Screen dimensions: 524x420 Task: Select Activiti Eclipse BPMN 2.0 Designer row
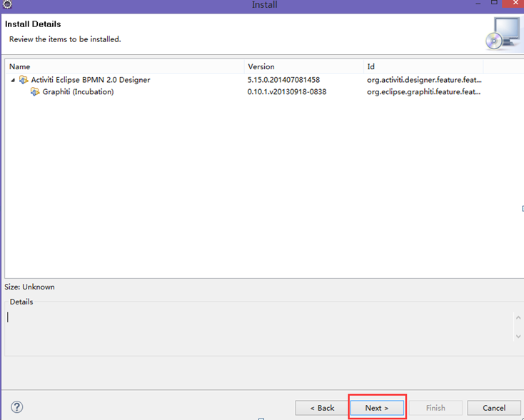pos(264,80)
